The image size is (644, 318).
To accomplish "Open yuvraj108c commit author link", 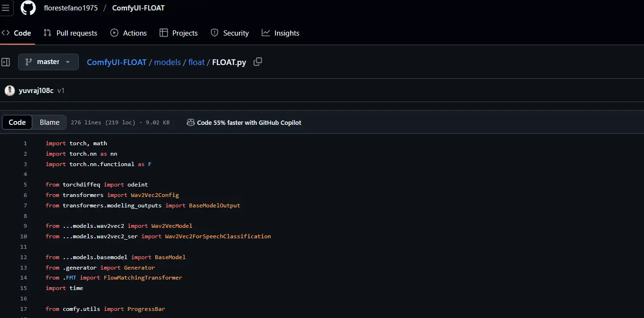I will (x=36, y=91).
